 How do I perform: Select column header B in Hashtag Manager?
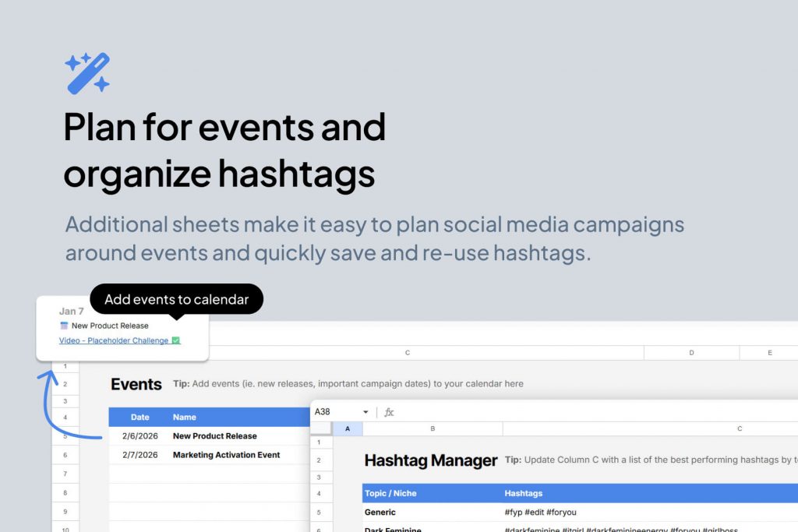432,428
